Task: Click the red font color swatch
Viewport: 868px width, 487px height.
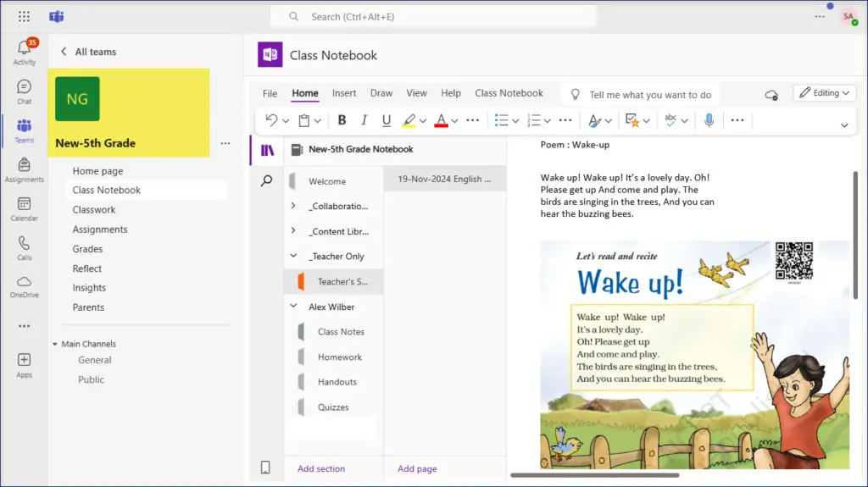Action: [x=441, y=120]
